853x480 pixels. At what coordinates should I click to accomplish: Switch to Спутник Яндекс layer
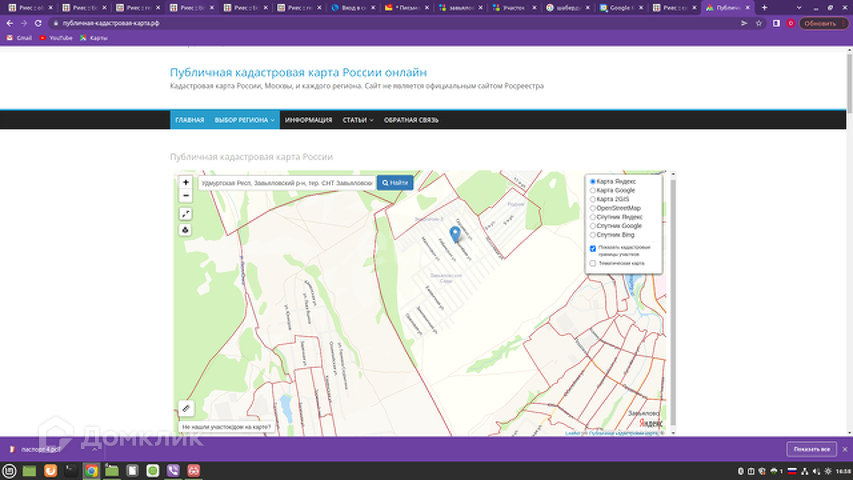[x=593, y=217]
